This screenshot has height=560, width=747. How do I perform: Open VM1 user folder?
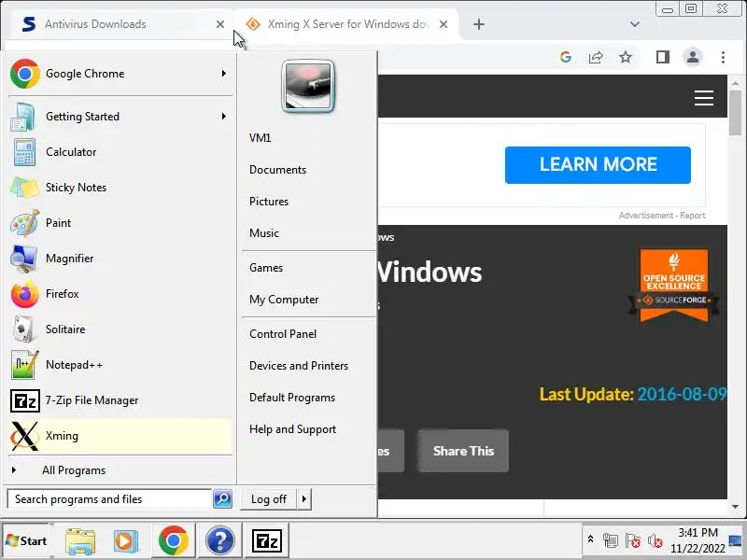point(261,138)
